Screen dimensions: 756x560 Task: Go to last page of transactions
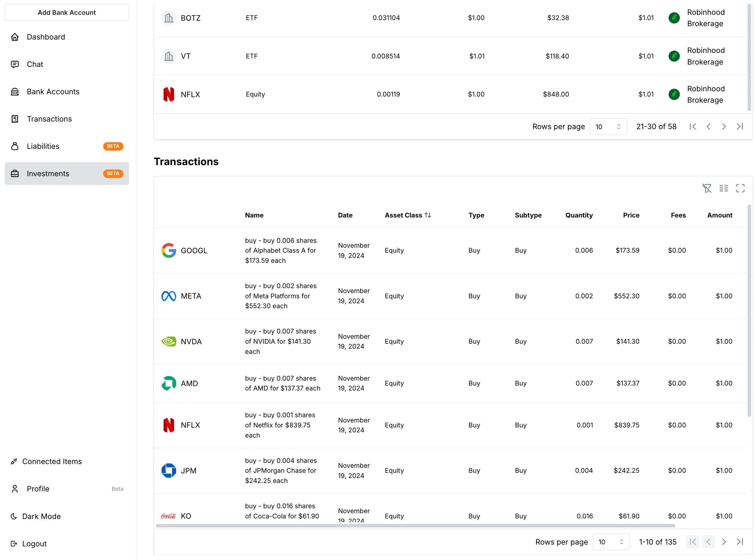[x=740, y=542]
